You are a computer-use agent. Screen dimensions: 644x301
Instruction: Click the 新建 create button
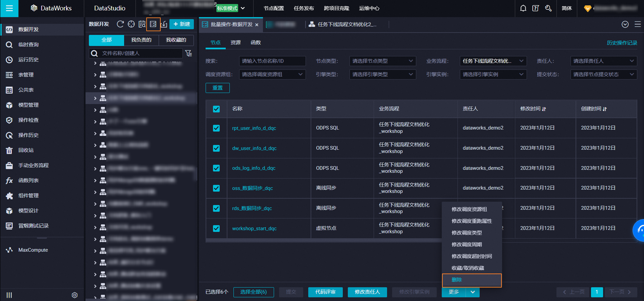point(182,24)
